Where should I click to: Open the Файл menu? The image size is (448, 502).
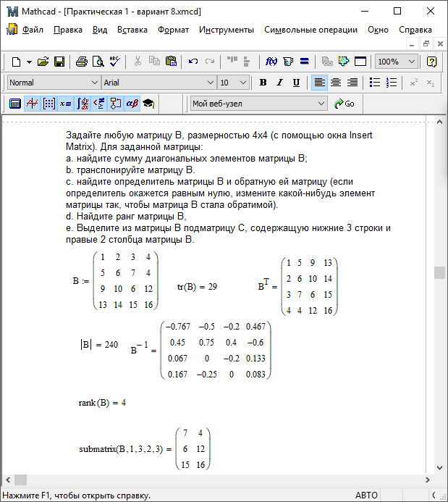(x=33, y=30)
